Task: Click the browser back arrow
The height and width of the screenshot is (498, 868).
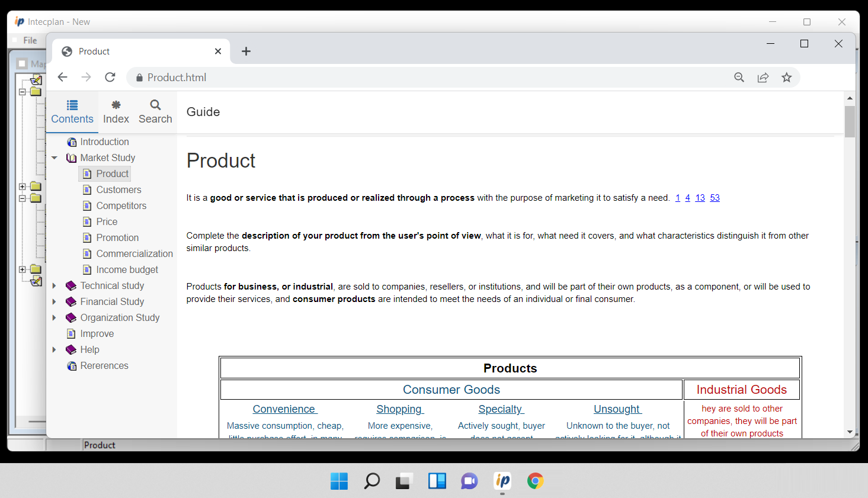Action: 62,77
